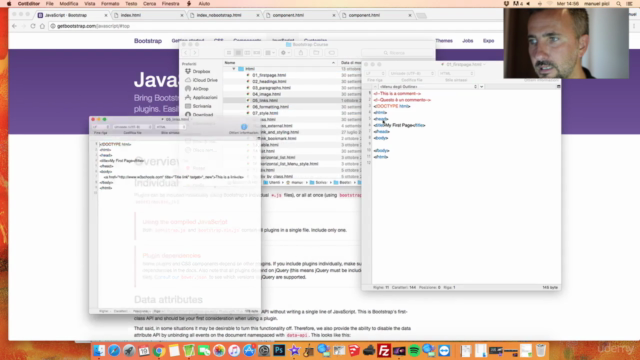Select 04_image.html in Finder list
This screenshot has height=360, width=640.
click(x=266, y=94)
